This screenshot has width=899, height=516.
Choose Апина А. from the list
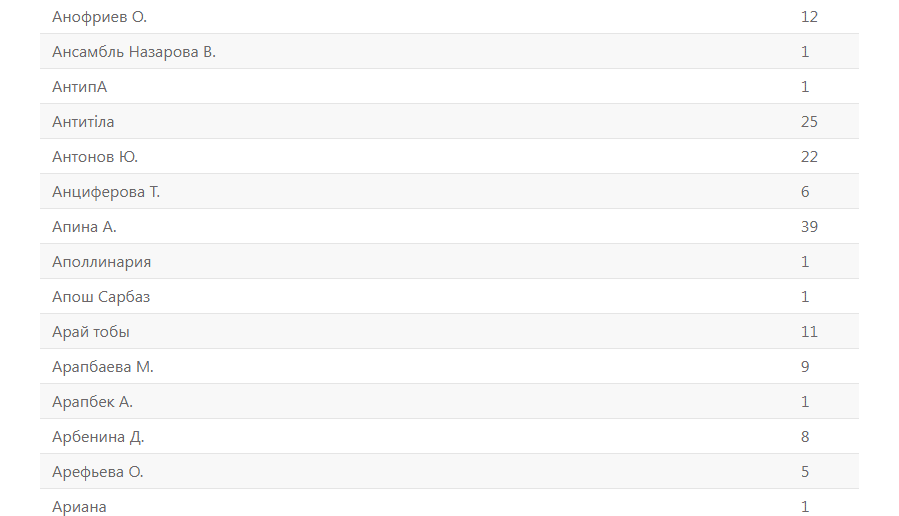[x=84, y=227]
